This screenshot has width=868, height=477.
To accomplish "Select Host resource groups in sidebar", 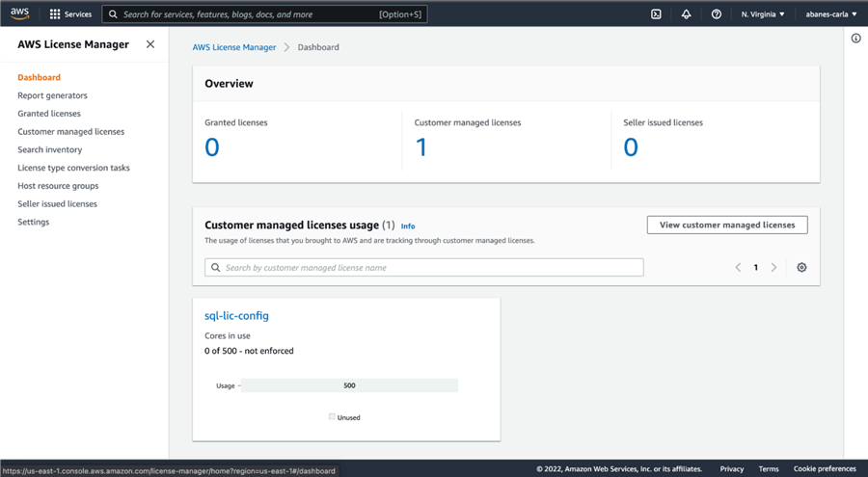I will 58,186.
